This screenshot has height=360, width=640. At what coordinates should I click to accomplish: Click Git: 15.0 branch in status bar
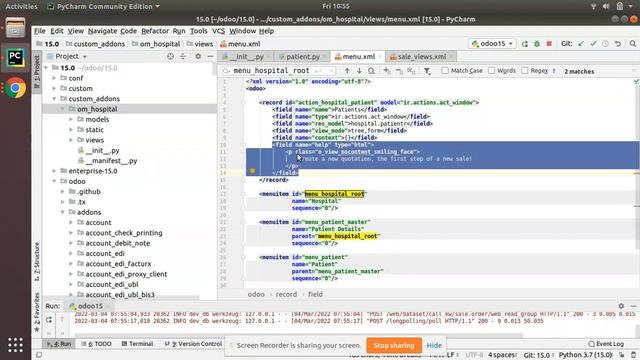pyautogui.click(x=537, y=355)
